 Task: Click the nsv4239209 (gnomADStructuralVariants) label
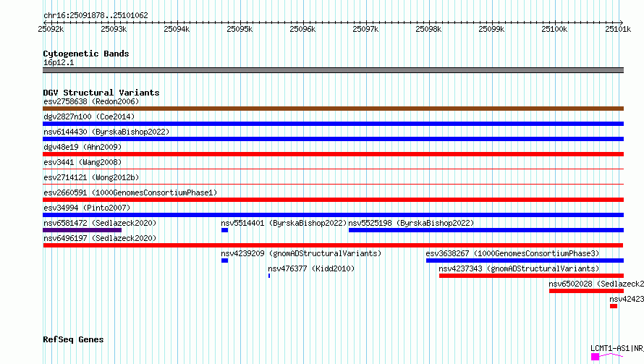coord(301,253)
